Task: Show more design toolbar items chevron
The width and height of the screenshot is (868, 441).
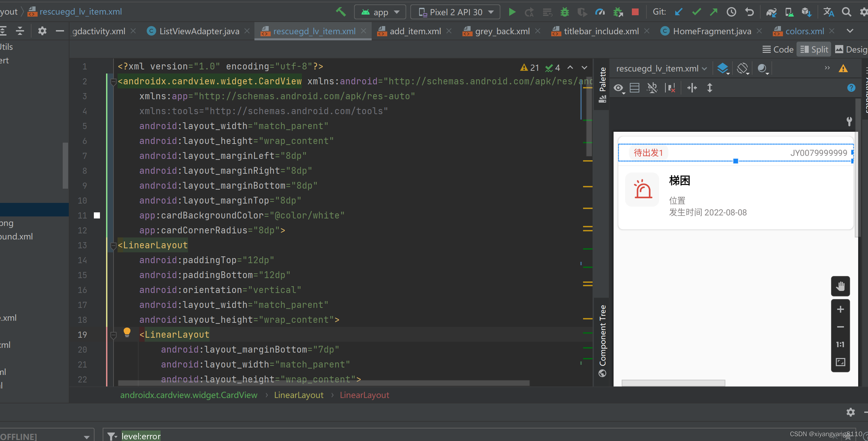Action: 827,68
